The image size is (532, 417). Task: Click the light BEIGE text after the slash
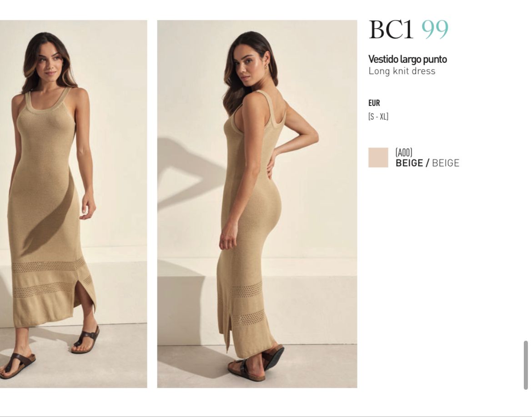coord(446,163)
